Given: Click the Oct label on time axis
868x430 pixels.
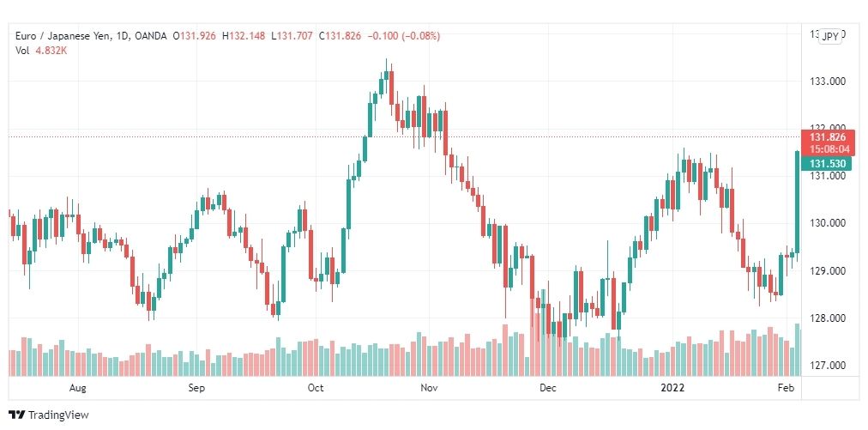Looking at the screenshot, I should 316,388.
